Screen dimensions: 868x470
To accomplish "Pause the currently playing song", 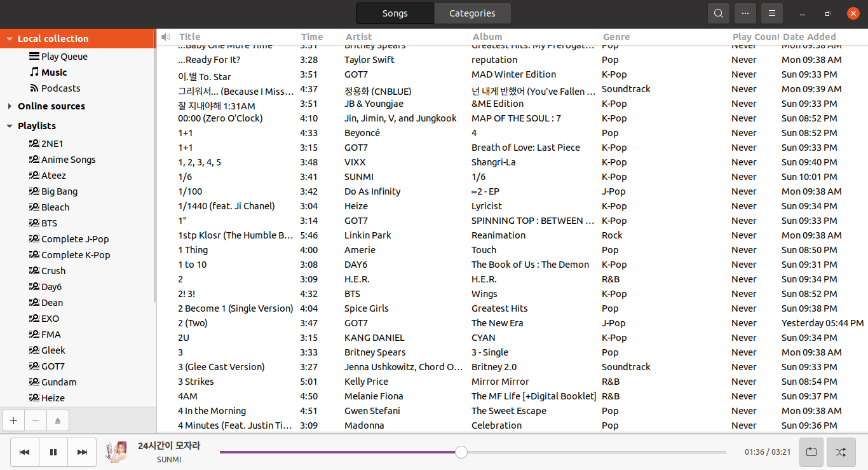I will click(x=53, y=452).
